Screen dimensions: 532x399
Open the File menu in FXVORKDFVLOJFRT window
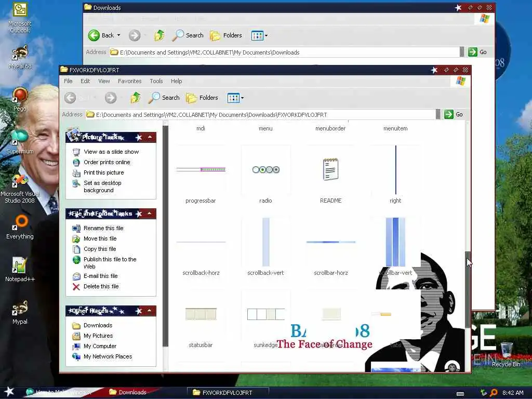[x=68, y=81]
